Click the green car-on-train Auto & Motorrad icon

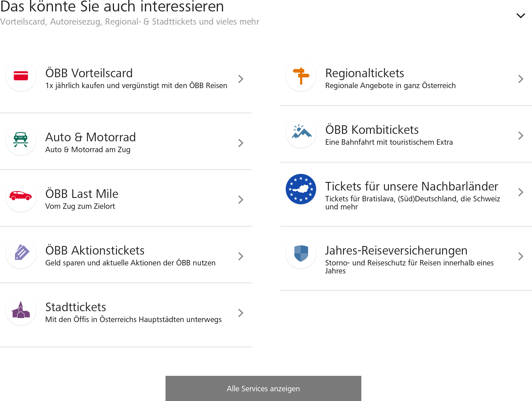click(x=21, y=140)
